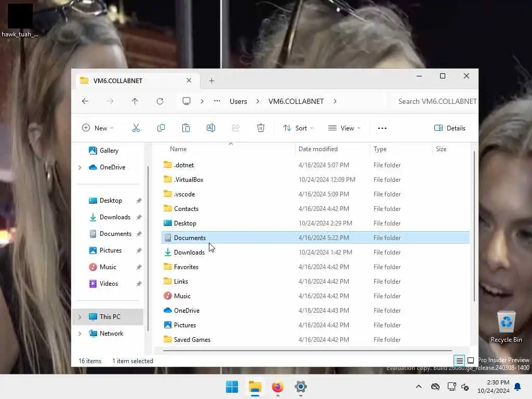Sort by Size column header
532x399 pixels.
(x=441, y=149)
